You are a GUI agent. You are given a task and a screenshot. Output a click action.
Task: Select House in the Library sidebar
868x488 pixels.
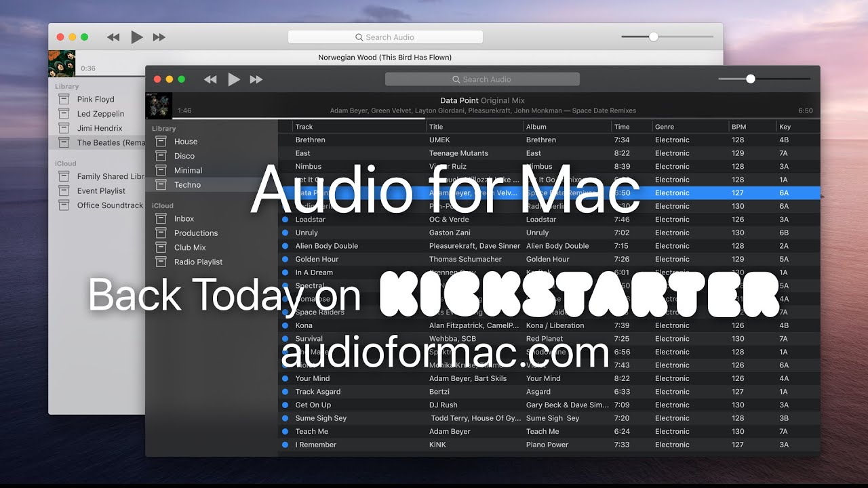tap(186, 142)
